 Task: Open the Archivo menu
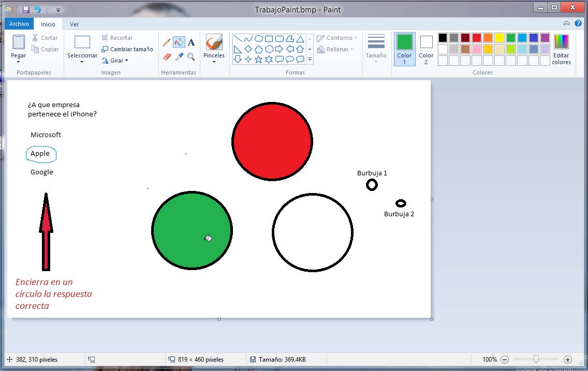(19, 24)
